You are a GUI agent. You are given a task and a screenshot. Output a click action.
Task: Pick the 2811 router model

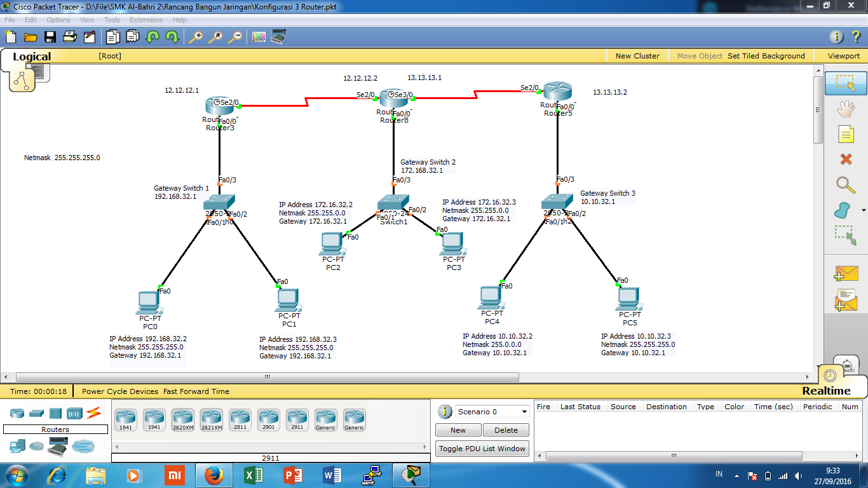[x=240, y=420]
